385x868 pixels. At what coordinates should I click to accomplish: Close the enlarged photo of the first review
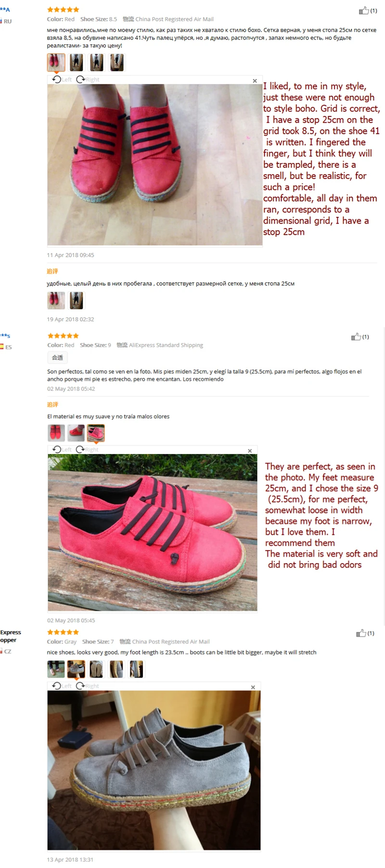(x=255, y=81)
